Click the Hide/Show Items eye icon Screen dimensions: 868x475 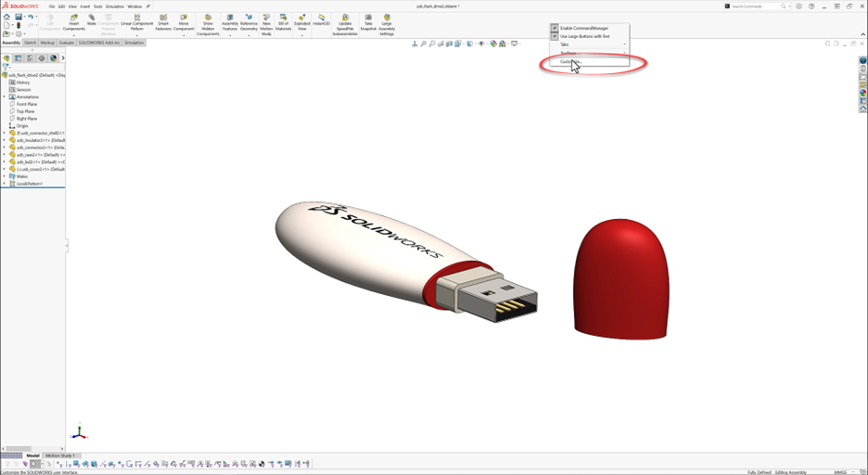[481, 44]
